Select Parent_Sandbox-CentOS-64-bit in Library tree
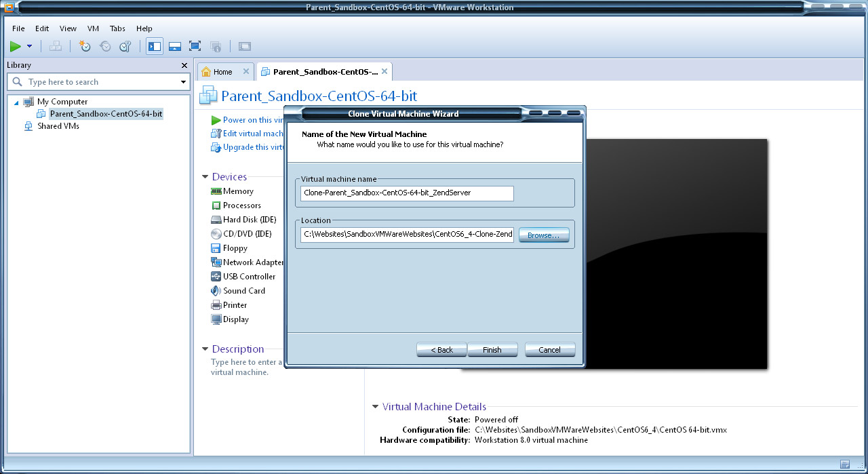The height and width of the screenshot is (474, 868). pos(106,114)
